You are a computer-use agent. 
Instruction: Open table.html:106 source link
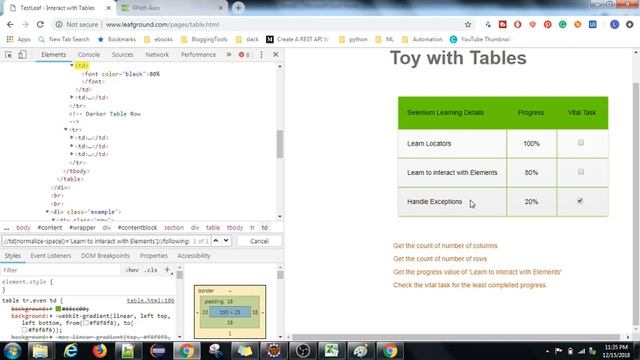[150, 300]
